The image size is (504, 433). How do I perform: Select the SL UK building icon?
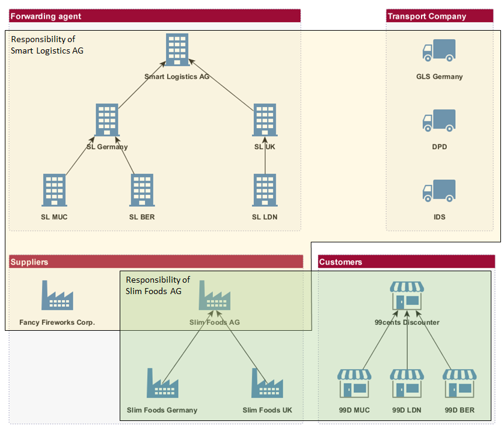coord(265,120)
